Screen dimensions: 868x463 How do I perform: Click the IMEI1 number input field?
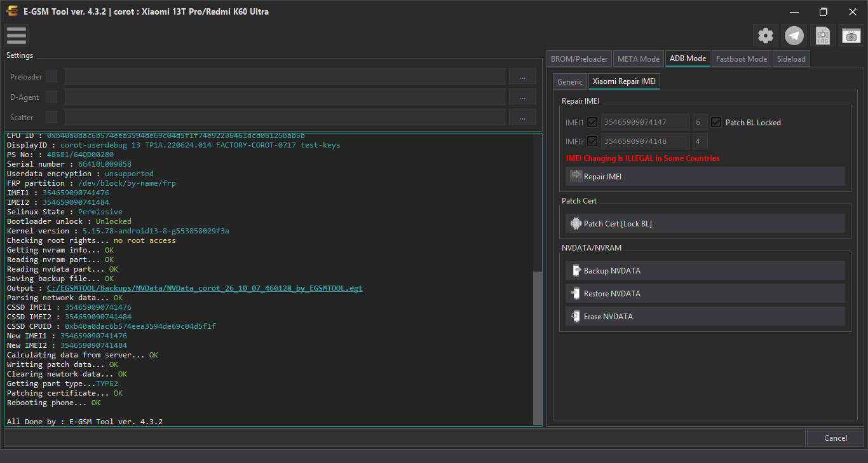pos(645,122)
